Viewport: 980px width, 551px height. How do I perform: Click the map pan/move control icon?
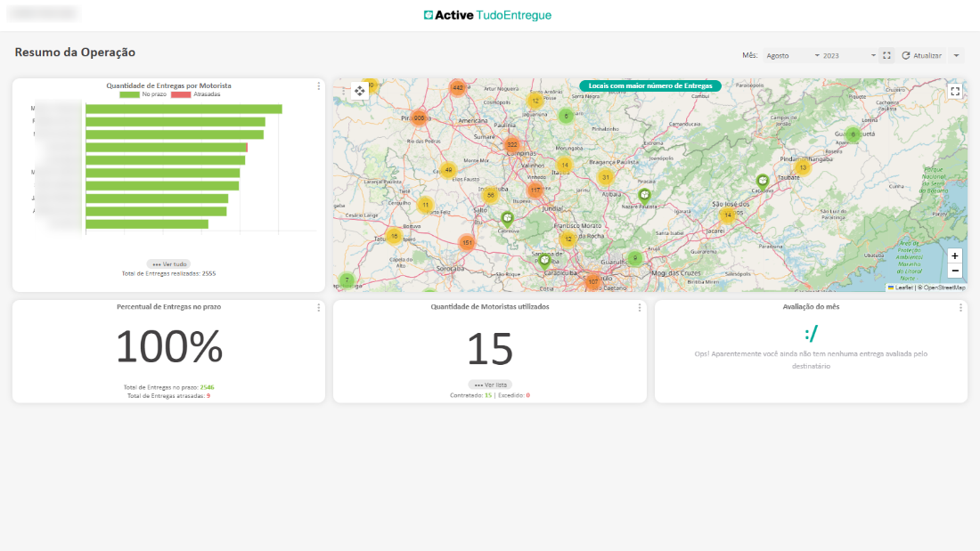(360, 91)
